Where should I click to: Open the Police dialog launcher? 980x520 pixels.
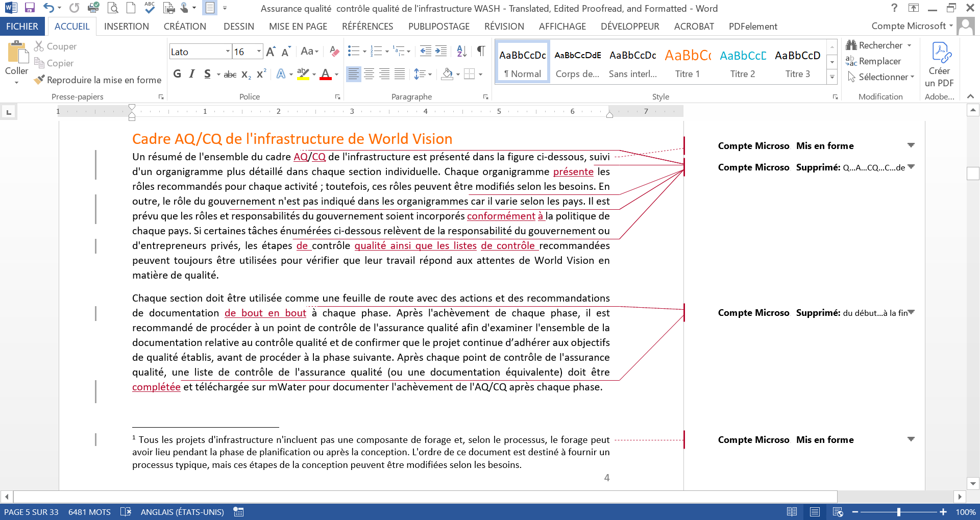click(x=337, y=96)
